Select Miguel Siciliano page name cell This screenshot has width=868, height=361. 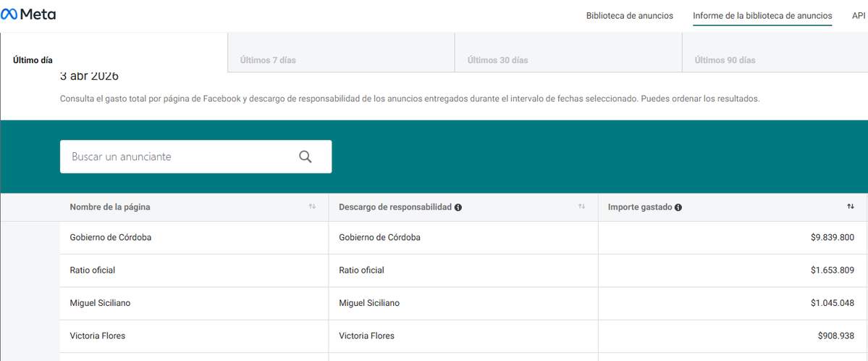tap(194, 303)
